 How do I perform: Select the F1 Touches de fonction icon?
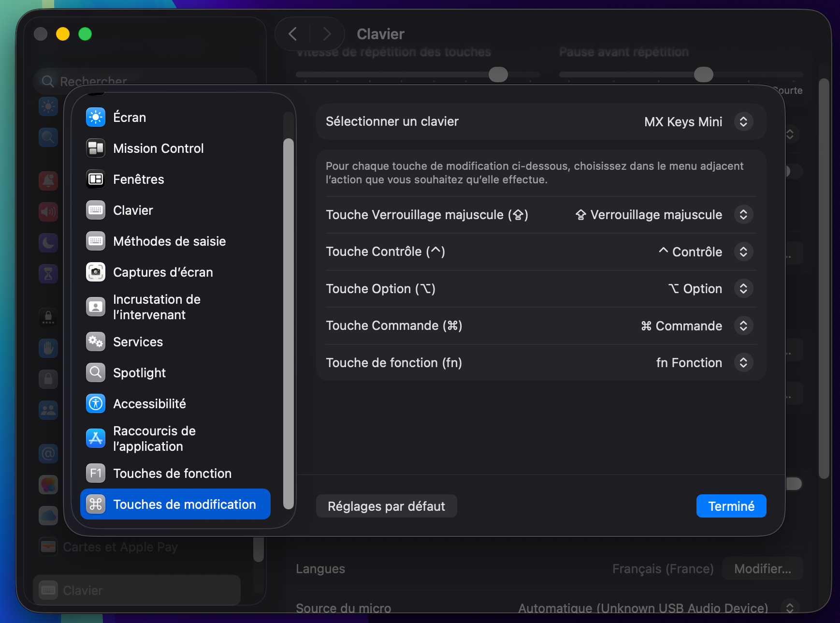(96, 473)
